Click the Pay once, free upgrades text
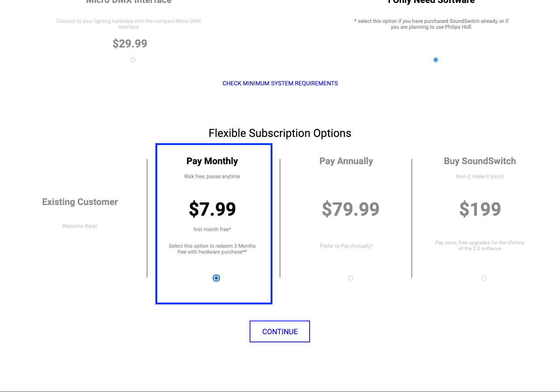 click(480, 246)
